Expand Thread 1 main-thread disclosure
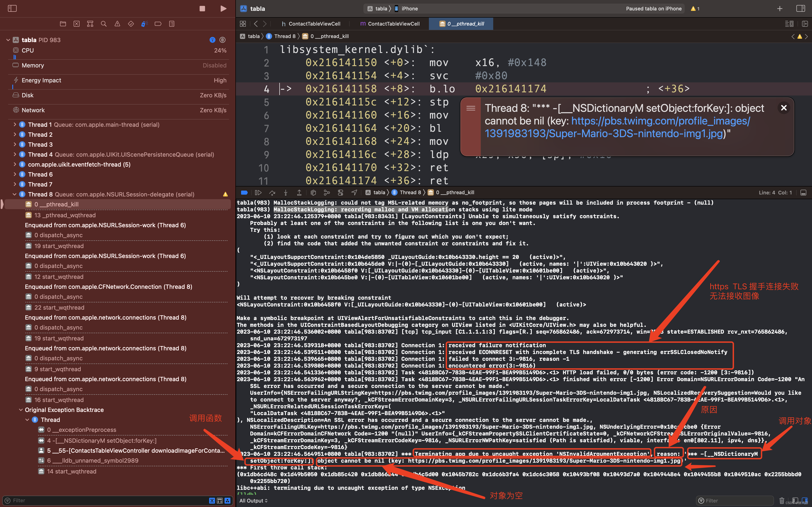The width and height of the screenshot is (812, 507). coord(15,125)
